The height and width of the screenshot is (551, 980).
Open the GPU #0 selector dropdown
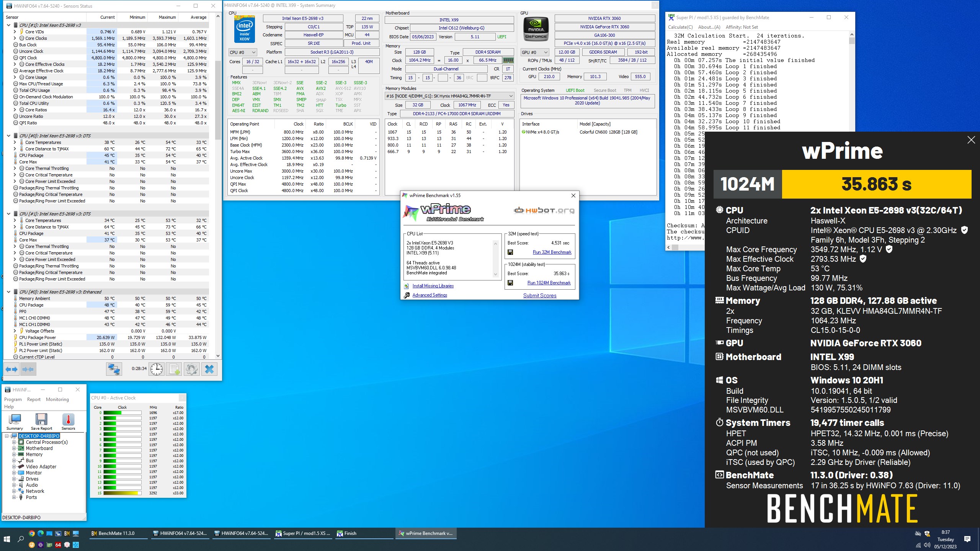pos(535,52)
